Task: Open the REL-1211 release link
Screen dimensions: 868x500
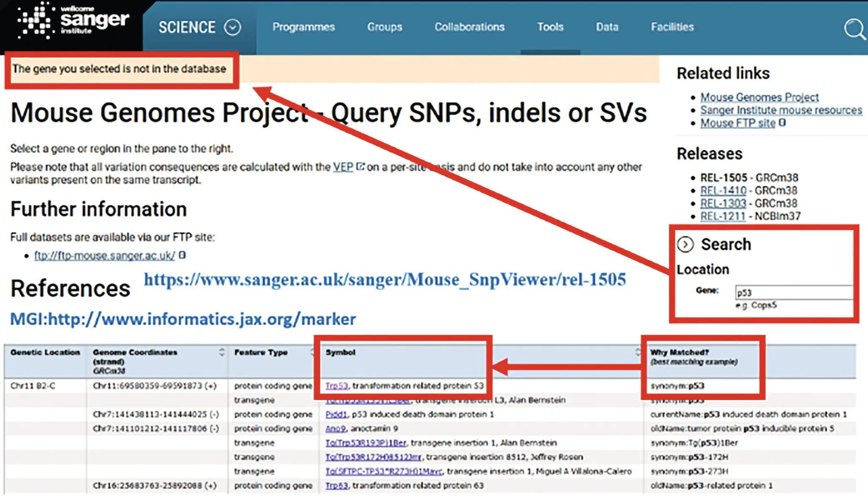Action: (x=722, y=216)
